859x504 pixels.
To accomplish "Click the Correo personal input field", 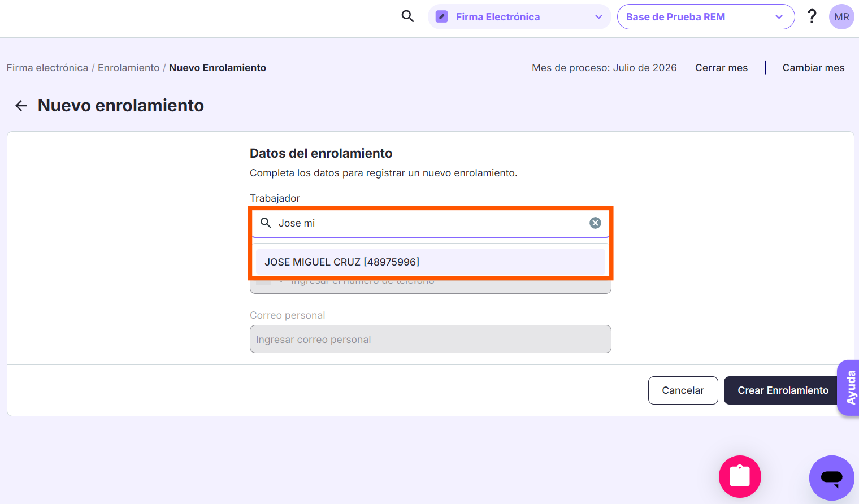I will coord(431,339).
